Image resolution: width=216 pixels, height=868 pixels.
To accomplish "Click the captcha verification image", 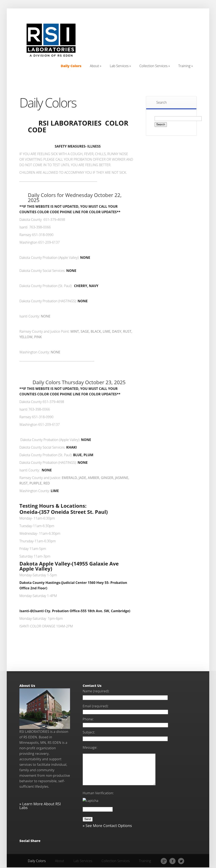I will (91, 801).
